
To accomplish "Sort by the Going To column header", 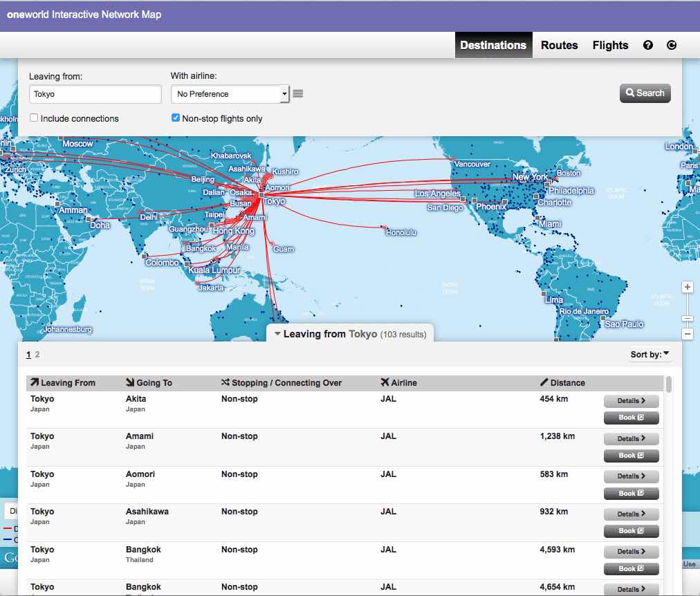I will (149, 383).
